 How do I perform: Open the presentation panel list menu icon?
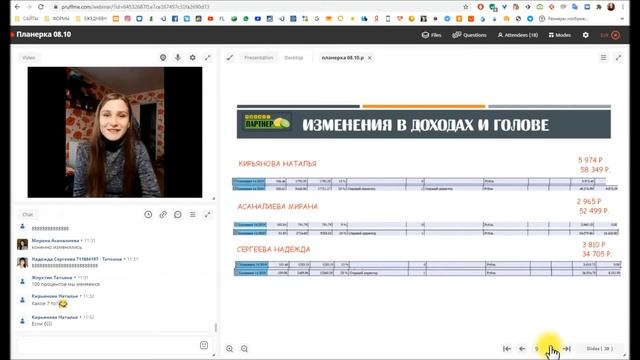[x=603, y=58]
